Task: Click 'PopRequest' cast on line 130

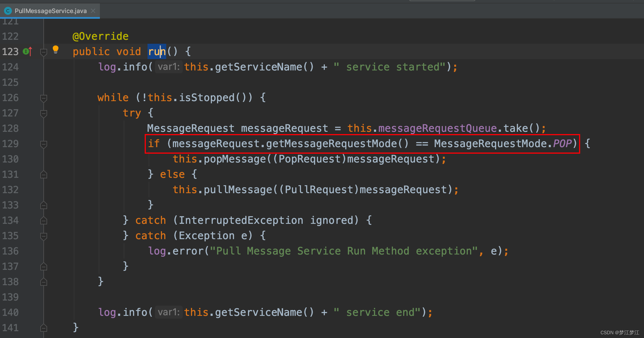Action: [310, 159]
